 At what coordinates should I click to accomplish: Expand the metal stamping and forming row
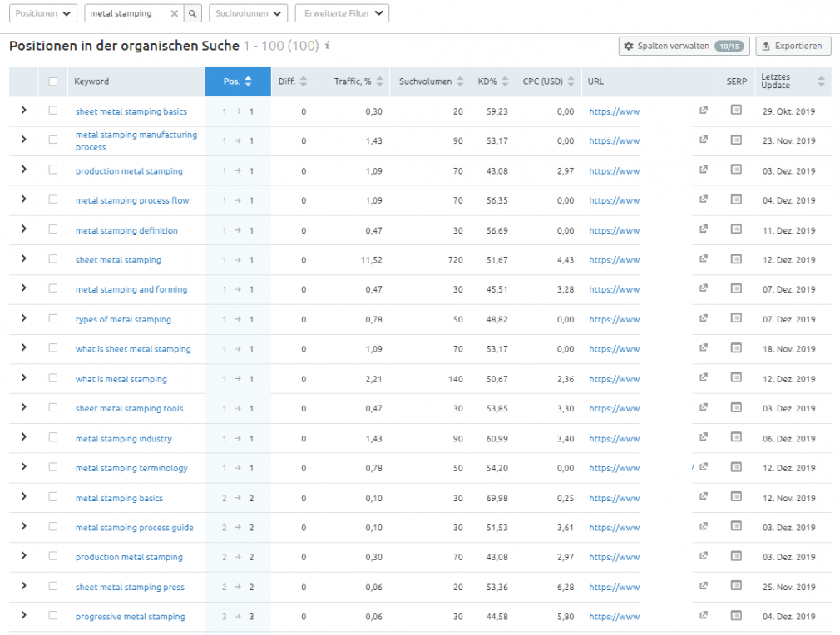point(23,288)
